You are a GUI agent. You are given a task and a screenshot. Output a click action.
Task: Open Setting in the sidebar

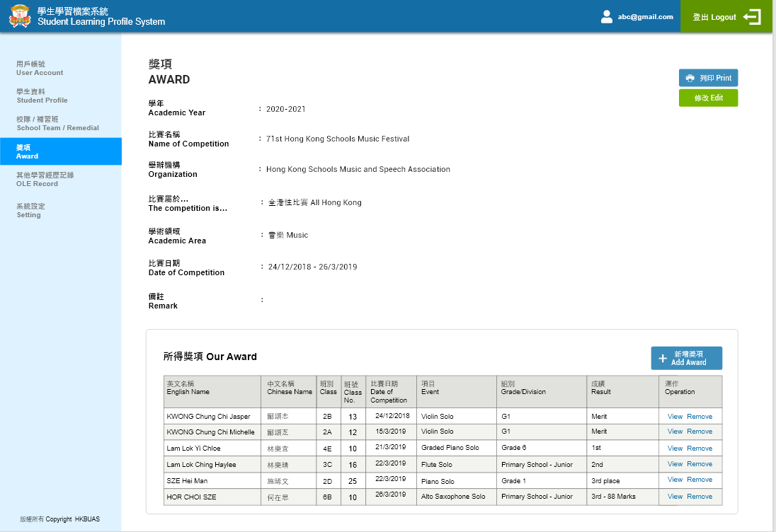click(x=30, y=210)
